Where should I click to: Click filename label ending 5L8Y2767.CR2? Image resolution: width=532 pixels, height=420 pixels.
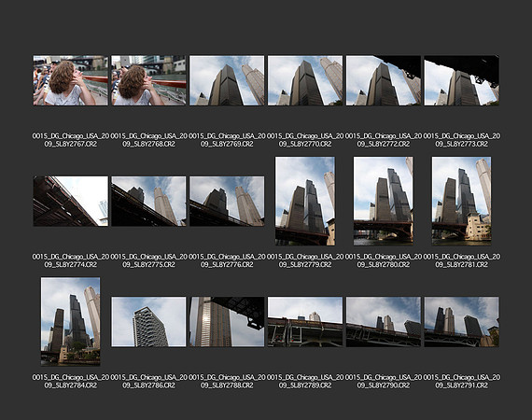(x=71, y=140)
